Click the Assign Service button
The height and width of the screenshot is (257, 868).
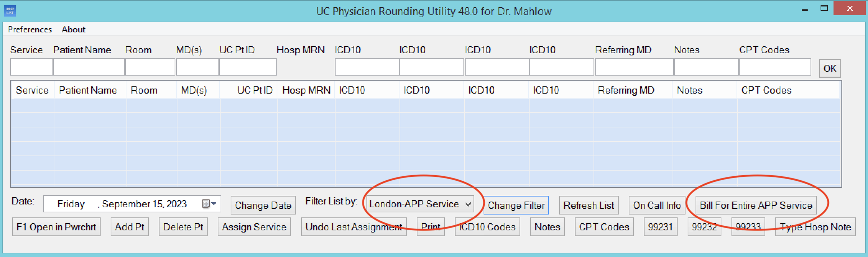point(254,227)
